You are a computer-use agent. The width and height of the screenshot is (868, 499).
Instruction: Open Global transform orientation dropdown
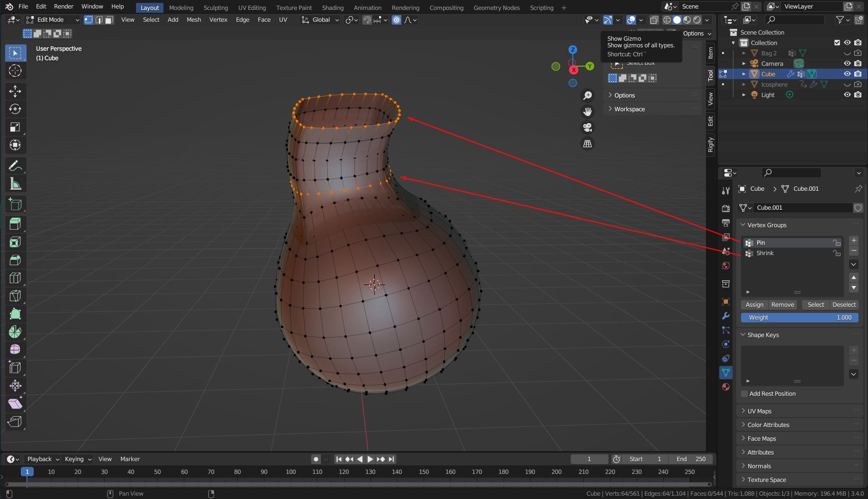pyautogui.click(x=321, y=20)
